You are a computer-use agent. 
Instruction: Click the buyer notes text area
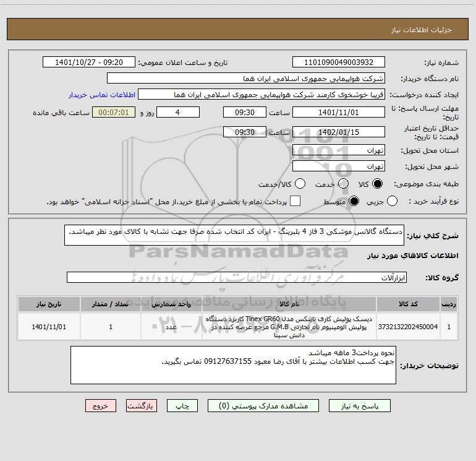(233, 365)
